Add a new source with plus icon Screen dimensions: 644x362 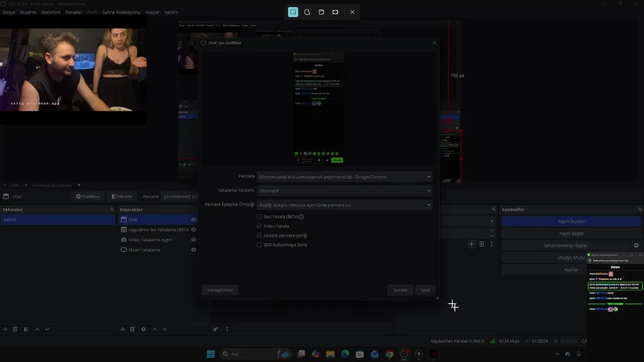[x=122, y=329]
